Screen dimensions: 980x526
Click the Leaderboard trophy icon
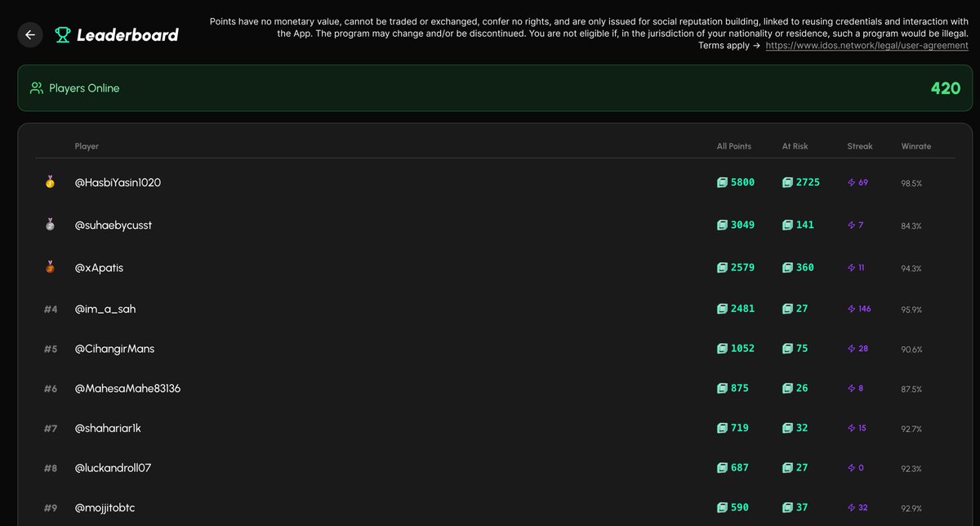pyautogui.click(x=62, y=34)
